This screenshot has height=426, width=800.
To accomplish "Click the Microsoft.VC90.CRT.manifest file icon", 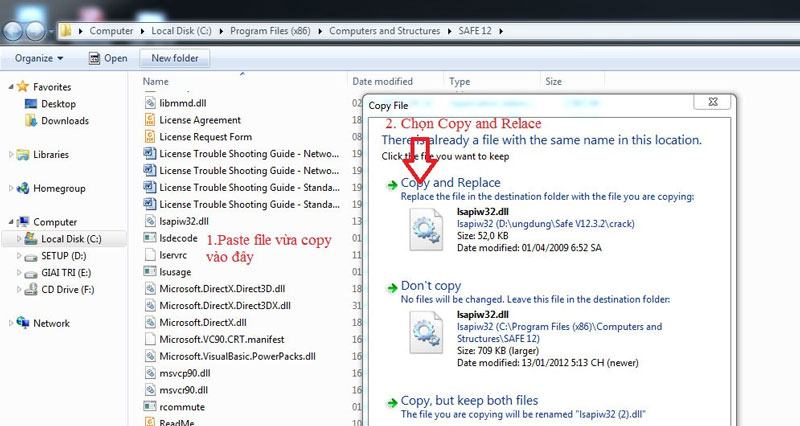I will click(x=150, y=339).
